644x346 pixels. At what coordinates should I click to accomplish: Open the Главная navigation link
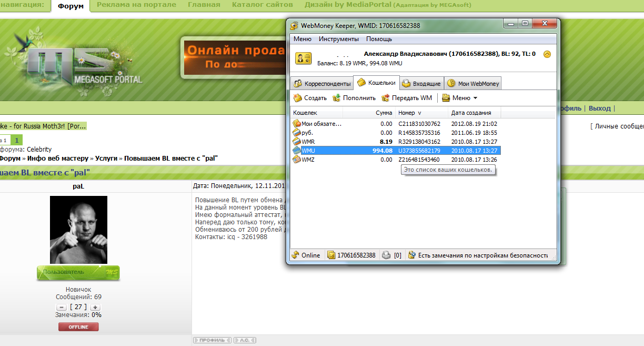click(204, 5)
